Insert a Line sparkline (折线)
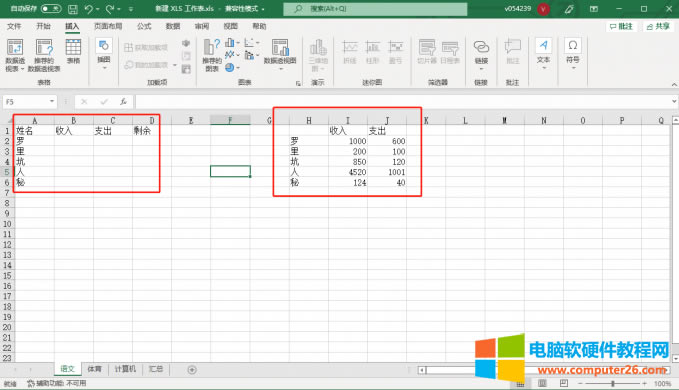679x390 pixels. pos(350,52)
